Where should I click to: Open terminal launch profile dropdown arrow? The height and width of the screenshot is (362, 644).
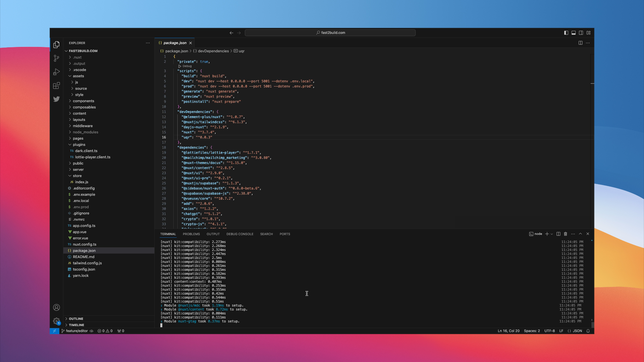click(x=552, y=234)
